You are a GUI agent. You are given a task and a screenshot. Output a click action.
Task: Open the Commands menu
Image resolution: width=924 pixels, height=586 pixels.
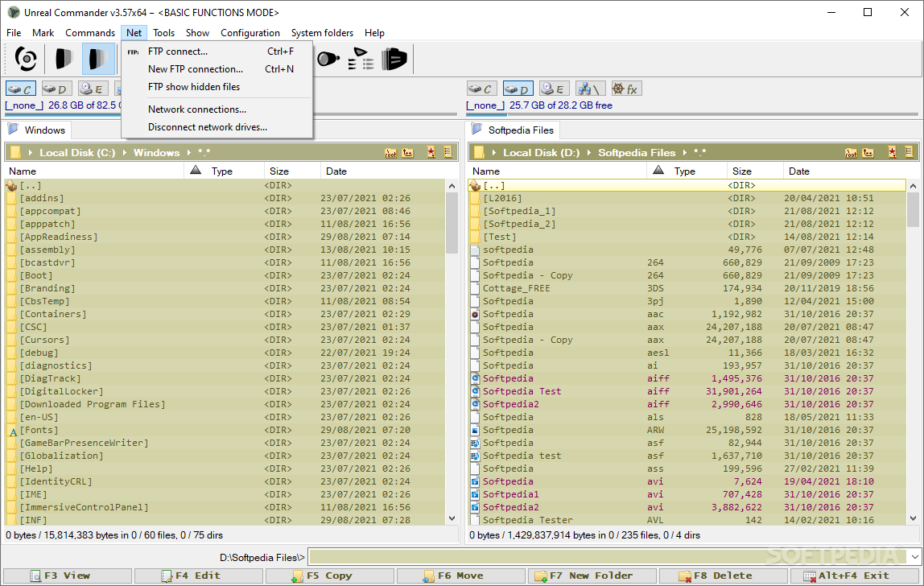90,33
